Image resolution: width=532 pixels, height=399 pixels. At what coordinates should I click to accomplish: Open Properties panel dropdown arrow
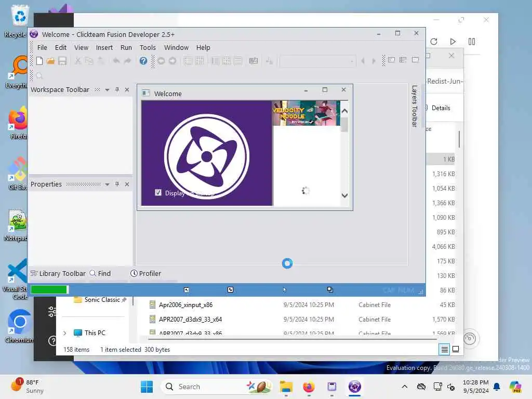[107, 184]
